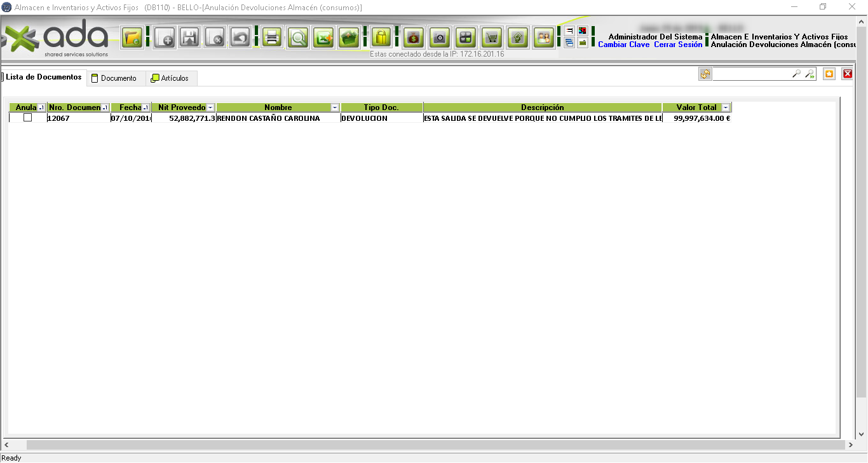Viewport: 868px width, 463px height.
Task: Click the magnifier search toolbar icon
Action: (297, 38)
